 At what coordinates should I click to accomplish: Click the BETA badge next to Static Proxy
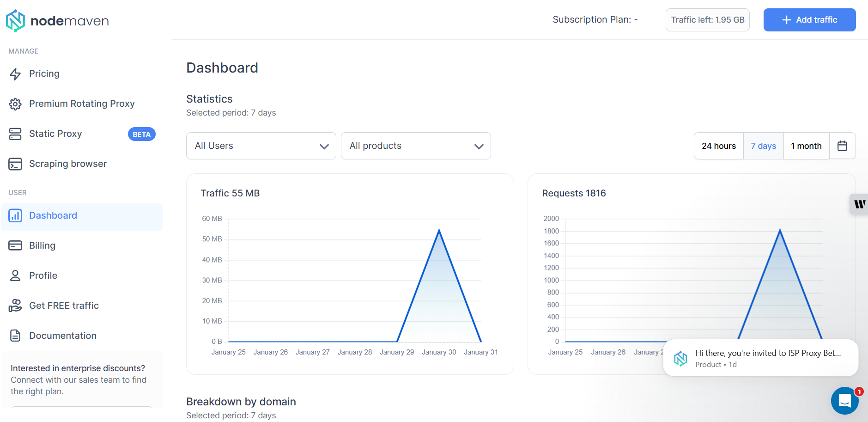[x=141, y=134]
